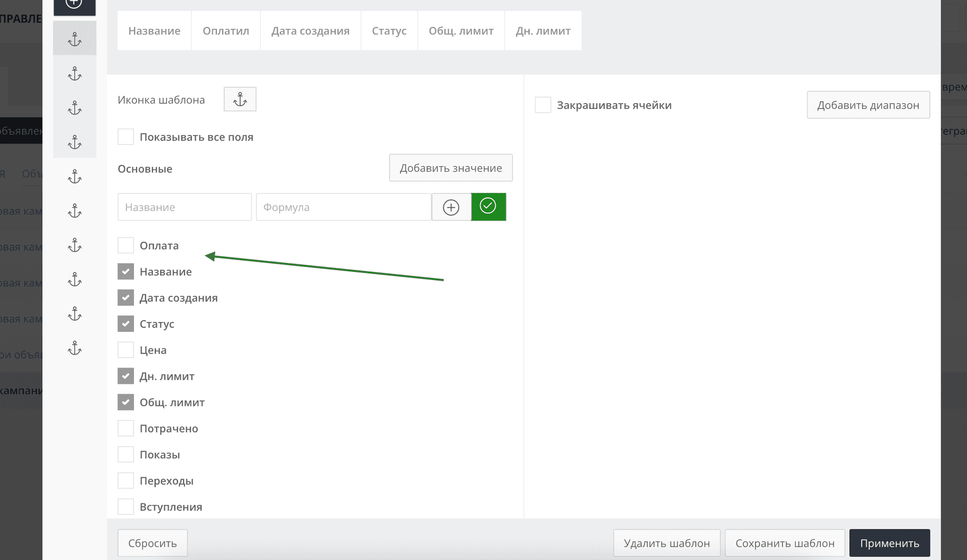Select the first anchor template in sidebar
967x560 pixels.
coord(75,39)
